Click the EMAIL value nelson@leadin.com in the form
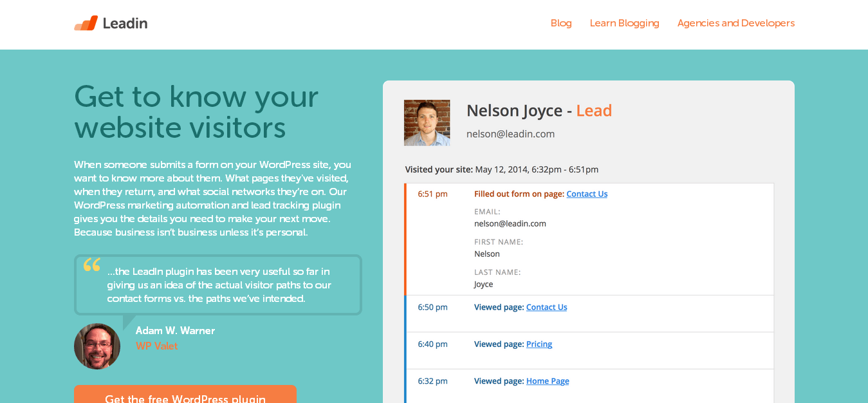This screenshot has width=868, height=403. 510,223
